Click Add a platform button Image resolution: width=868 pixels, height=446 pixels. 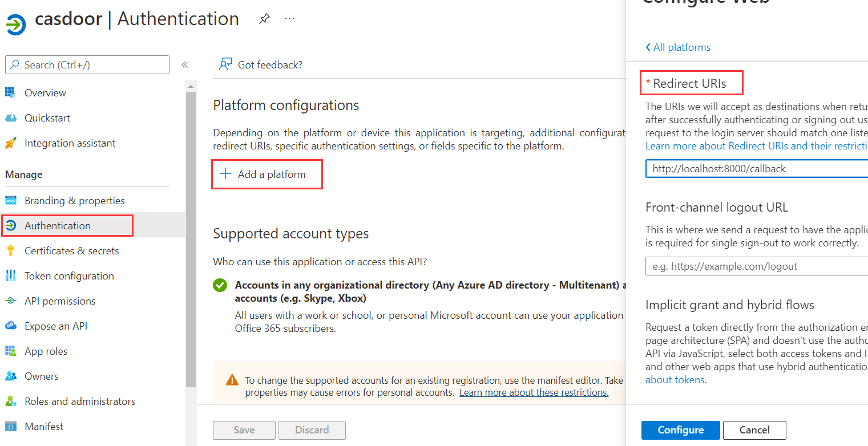[267, 175]
